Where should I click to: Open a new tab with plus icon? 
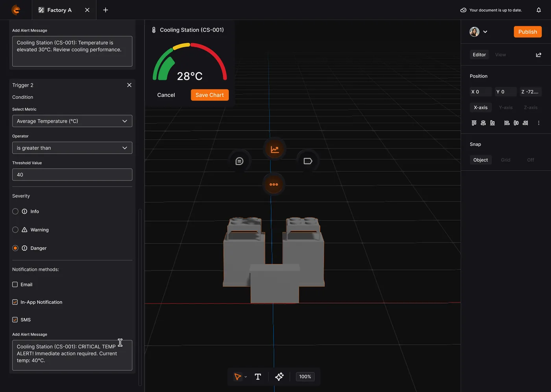click(105, 10)
